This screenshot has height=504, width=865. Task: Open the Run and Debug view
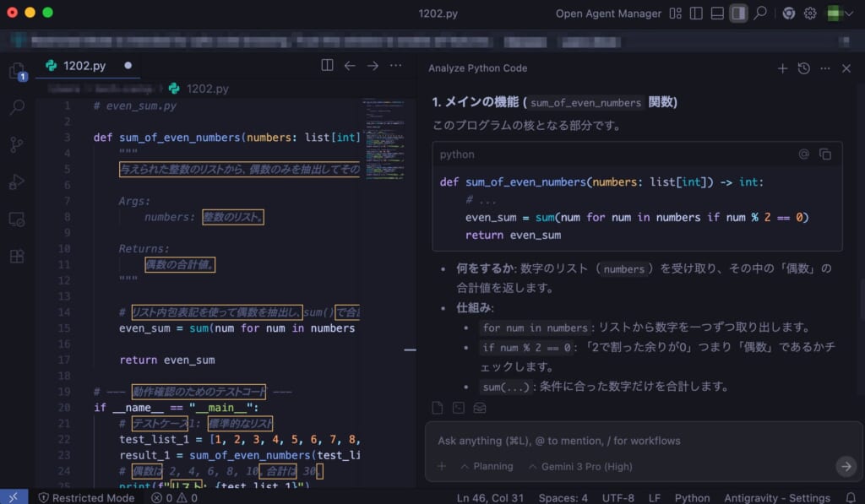17,182
